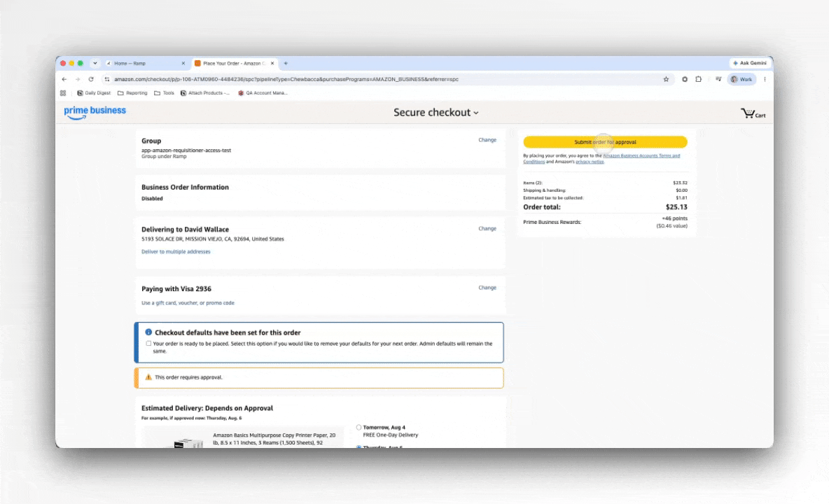Click the browser forward arrow
The height and width of the screenshot is (504, 829).
pyautogui.click(x=78, y=79)
